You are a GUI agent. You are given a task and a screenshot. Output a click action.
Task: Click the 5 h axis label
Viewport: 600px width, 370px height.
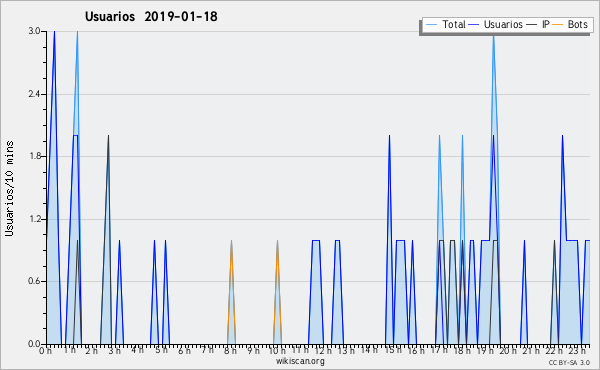161,350
